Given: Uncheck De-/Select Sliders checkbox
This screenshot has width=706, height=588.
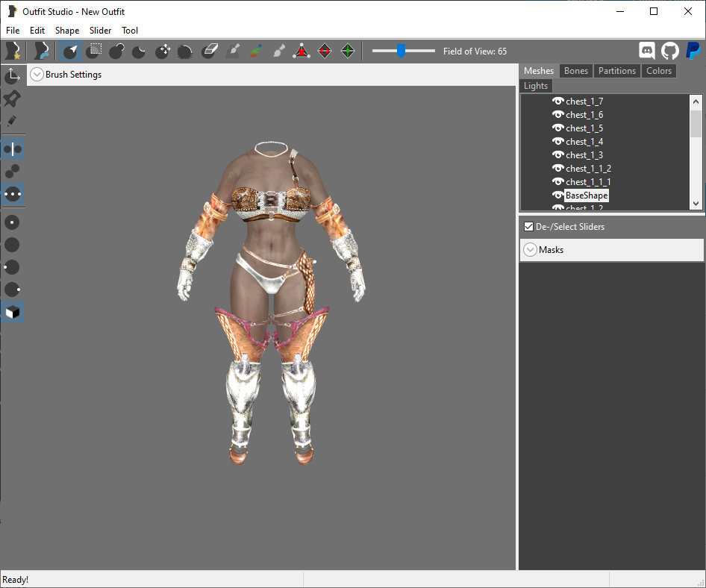Looking at the screenshot, I should [528, 226].
